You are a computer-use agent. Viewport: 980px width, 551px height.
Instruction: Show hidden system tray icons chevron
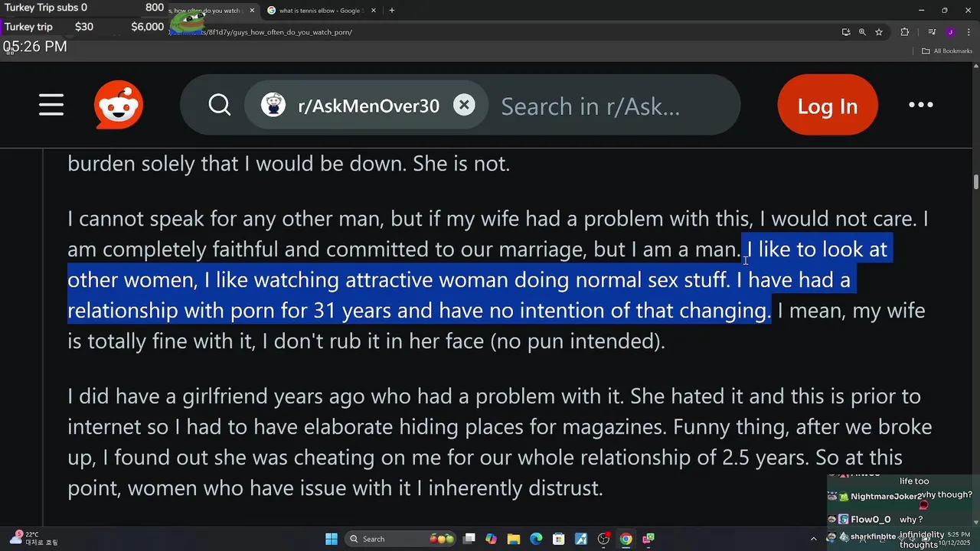814,539
